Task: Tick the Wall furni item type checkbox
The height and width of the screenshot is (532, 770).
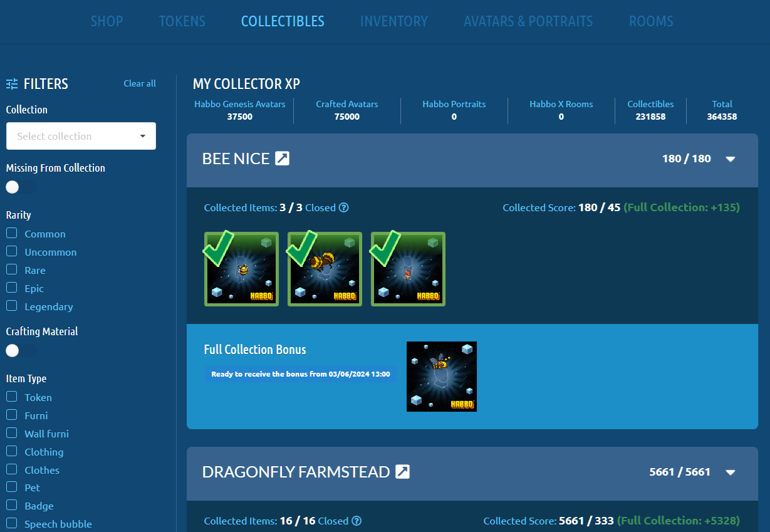Action: click(11, 433)
